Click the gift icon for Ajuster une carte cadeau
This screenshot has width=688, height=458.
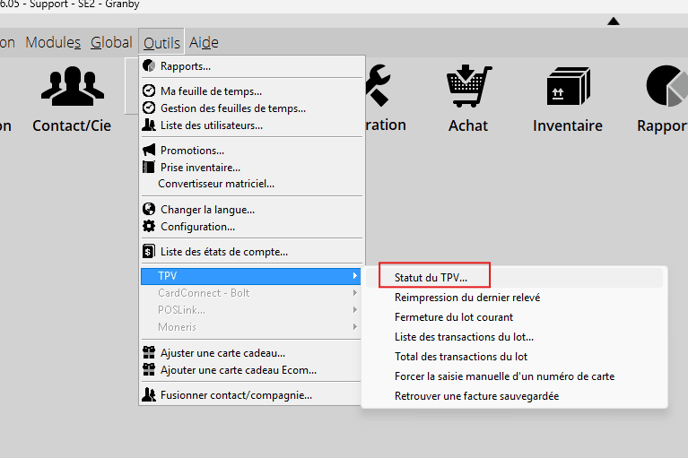coord(149,352)
